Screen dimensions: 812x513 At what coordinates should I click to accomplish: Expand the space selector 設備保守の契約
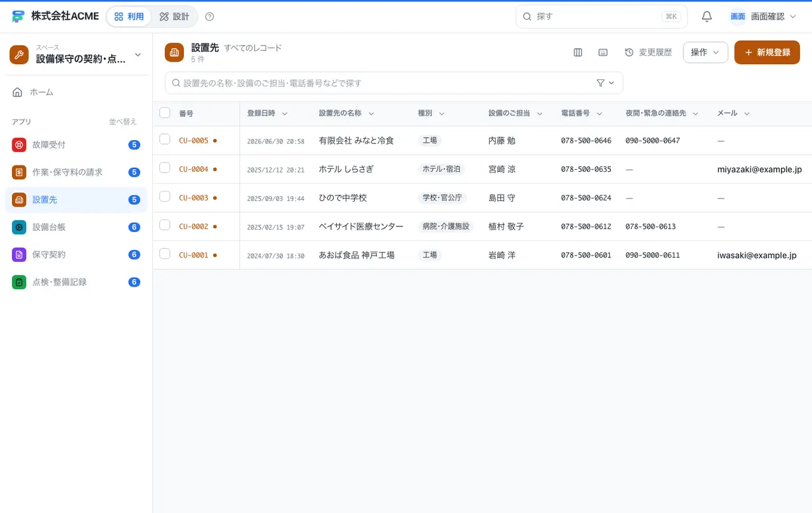tap(76, 55)
